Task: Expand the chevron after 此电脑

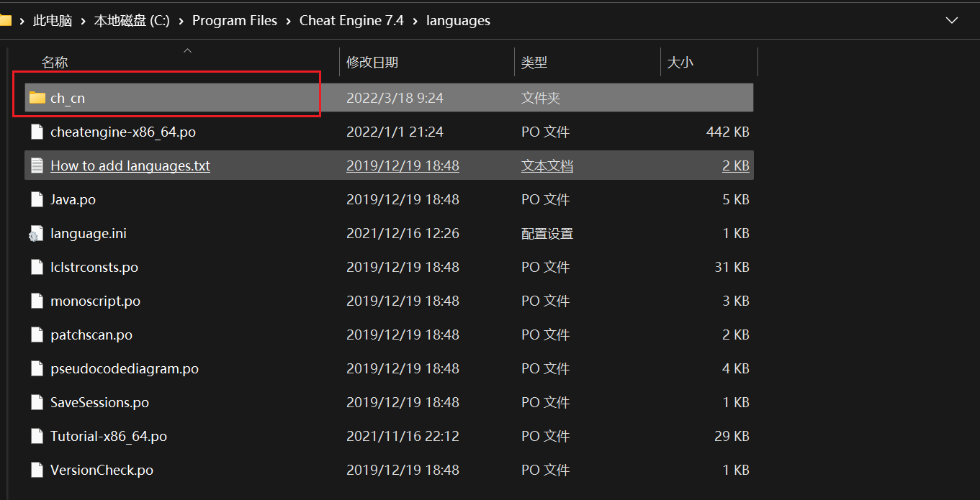Action: tap(82, 20)
